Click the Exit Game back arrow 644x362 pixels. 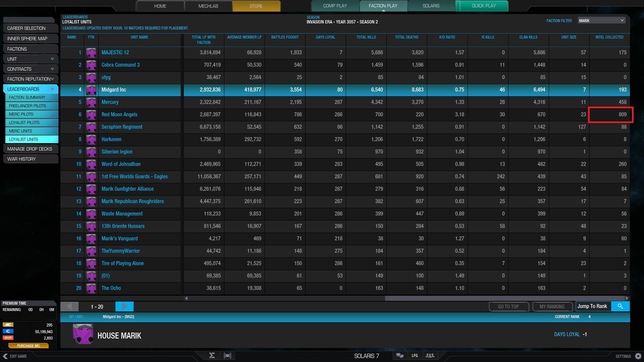point(5,356)
